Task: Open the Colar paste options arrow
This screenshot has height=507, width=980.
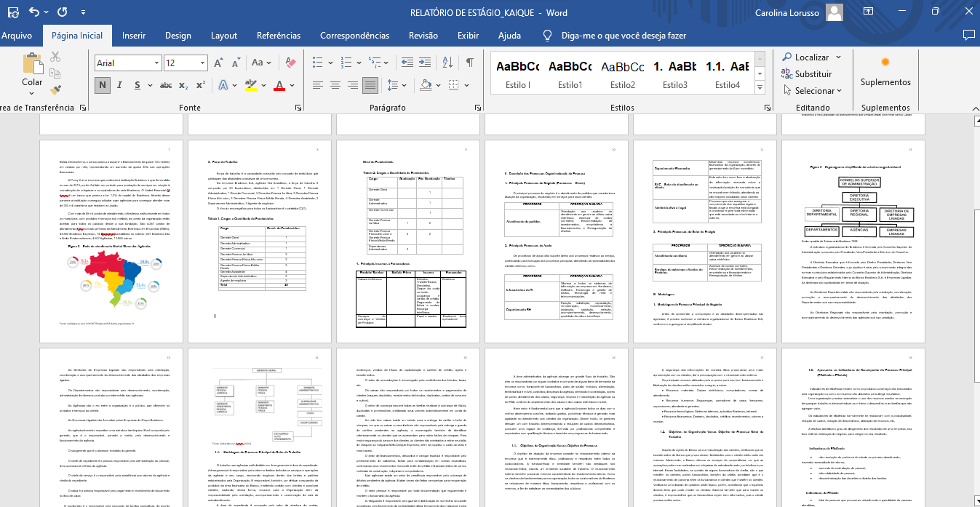Action: (x=32, y=92)
